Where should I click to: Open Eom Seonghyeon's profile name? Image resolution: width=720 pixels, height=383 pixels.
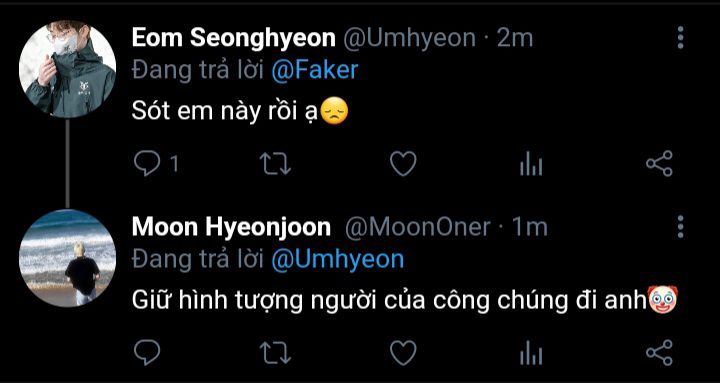[x=234, y=38]
